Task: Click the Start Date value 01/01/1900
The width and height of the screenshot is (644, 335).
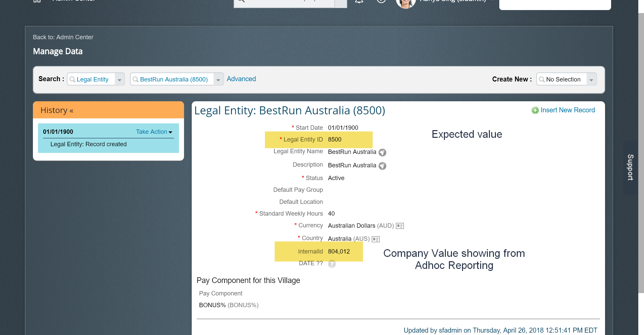Action: click(x=343, y=128)
